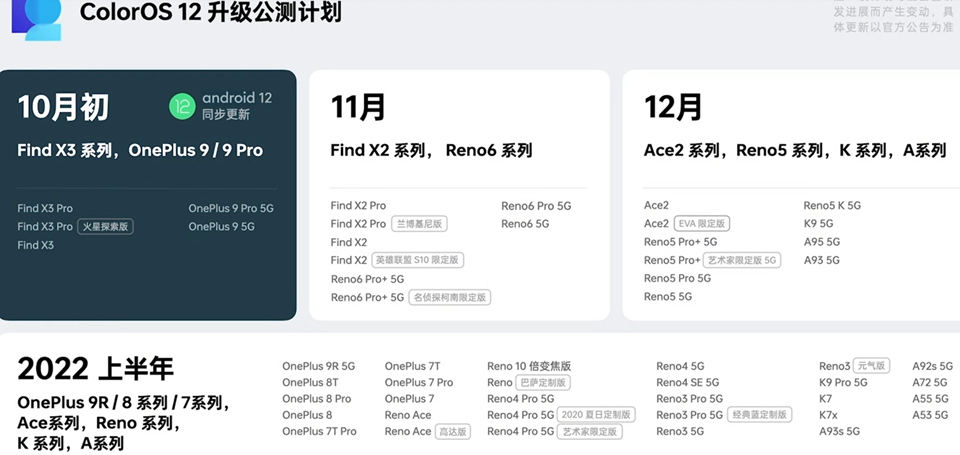Click the "名侦探柯南限定版" tag

(x=450, y=298)
